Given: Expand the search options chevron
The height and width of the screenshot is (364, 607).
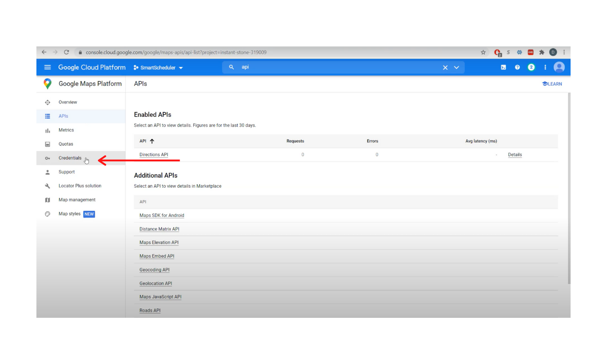Looking at the screenshot, I should [456, 68].
